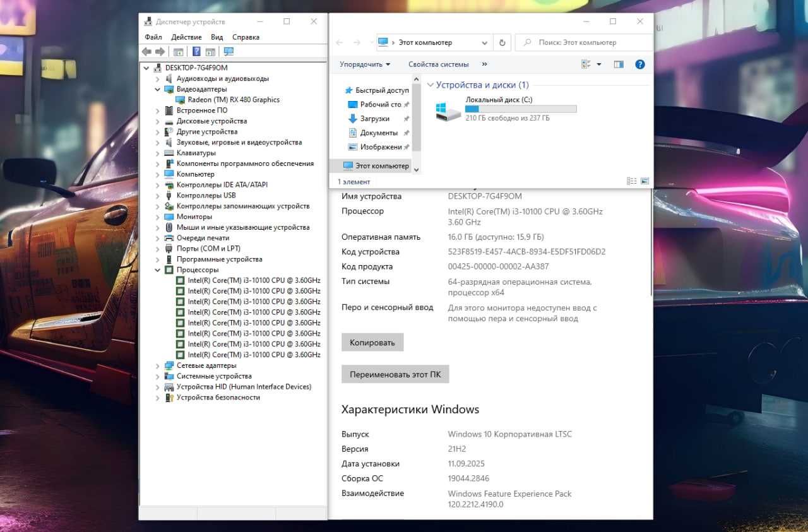Click the Back arrow in Device Manager toolbar
808x532 pixels.
coord(146,52)
